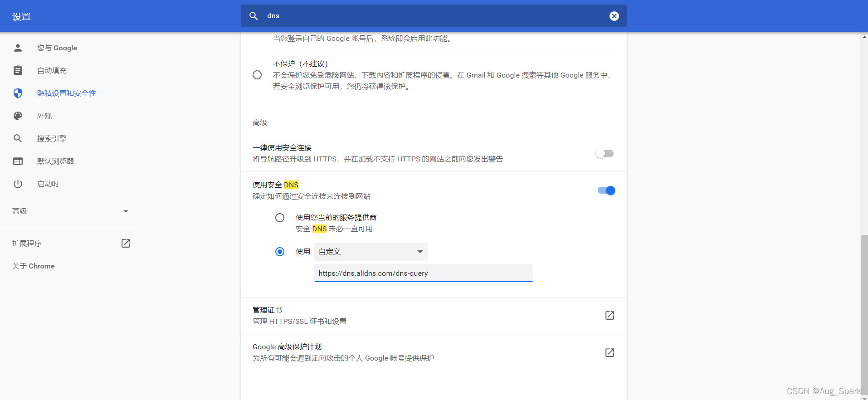This screenshot has width=868, height=400.
Task: Open the 您与 Google settings section
Action: pyautogui.click(x=57, y=48)
